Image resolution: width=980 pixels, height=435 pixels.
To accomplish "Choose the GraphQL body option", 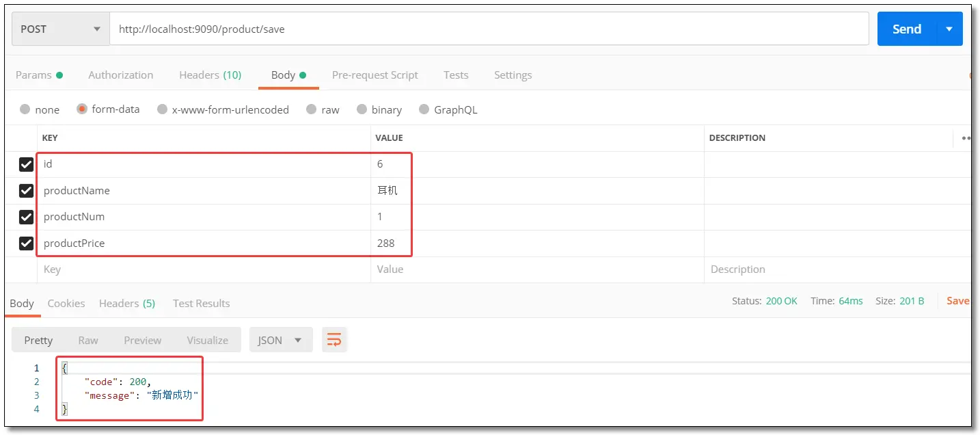I will coord(424,109).
